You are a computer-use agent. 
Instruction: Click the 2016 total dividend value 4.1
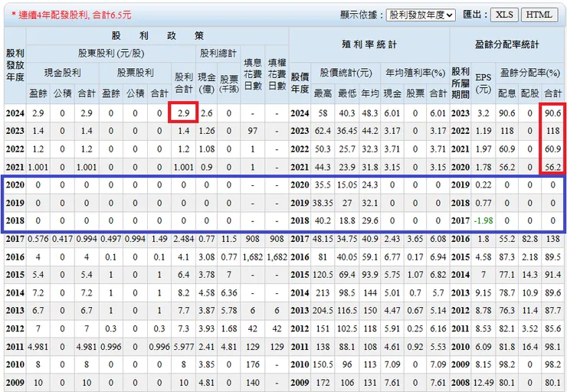[184, 257]
